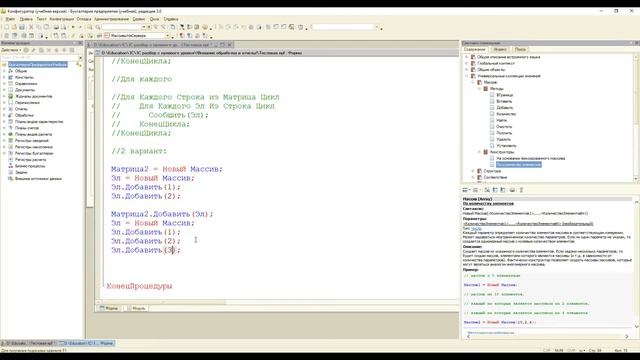Open the Отладка menu
640x360 pixels.
pyautogui.click(x=84, y=19)
